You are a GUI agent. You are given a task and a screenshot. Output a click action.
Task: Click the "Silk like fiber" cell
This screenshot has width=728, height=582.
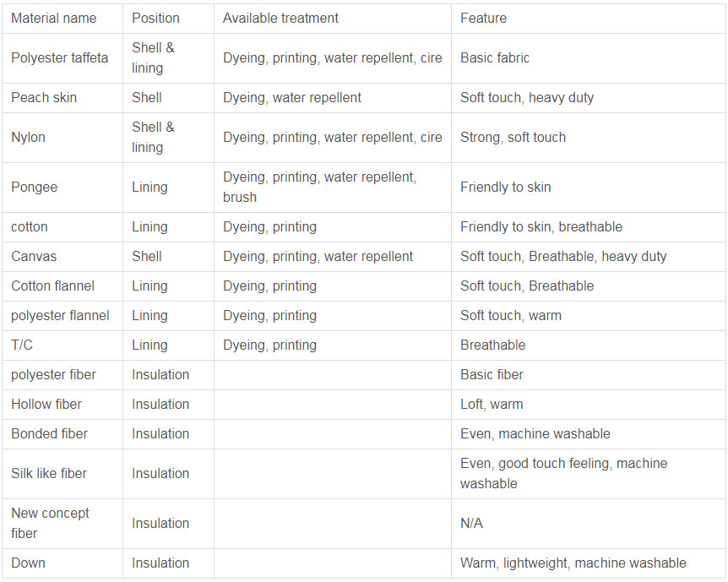tap(49, 474)
